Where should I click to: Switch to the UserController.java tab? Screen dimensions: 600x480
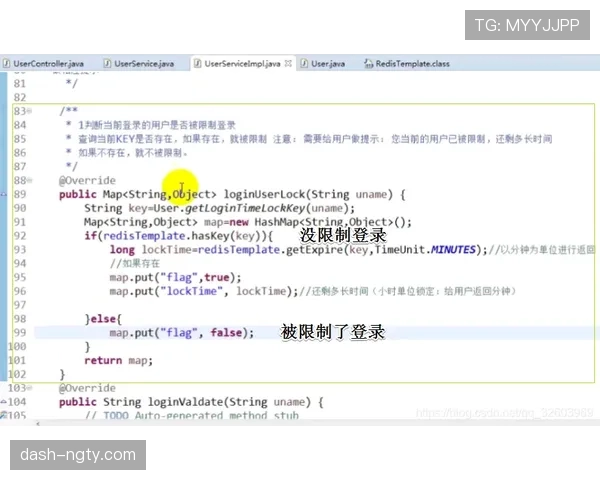(44, 64)
